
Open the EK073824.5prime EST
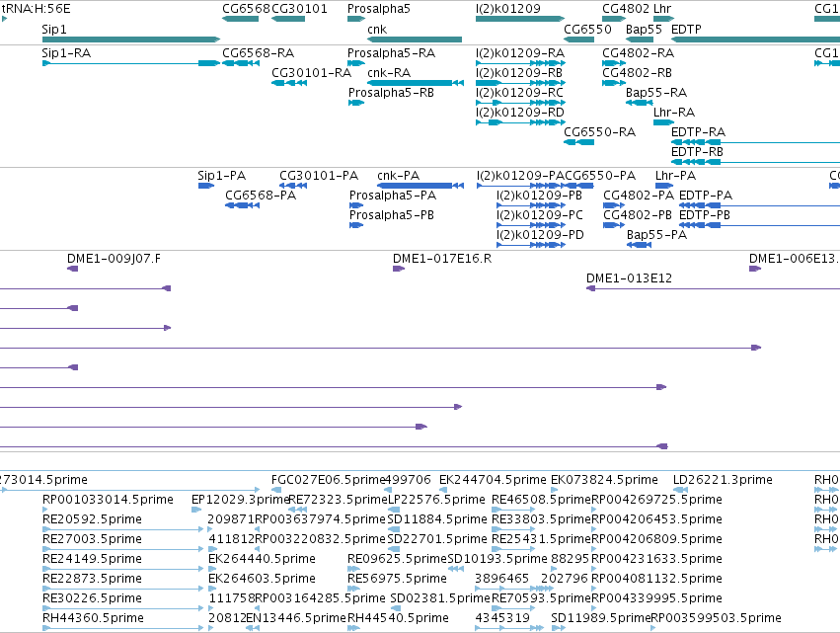pyautogui.click(x=555, y=490)
